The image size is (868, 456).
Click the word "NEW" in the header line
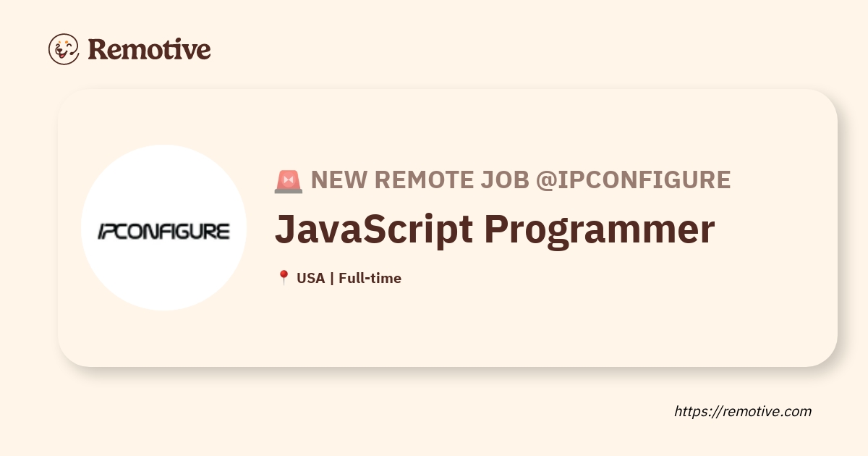pyautogui.click(x=338, y=180)
